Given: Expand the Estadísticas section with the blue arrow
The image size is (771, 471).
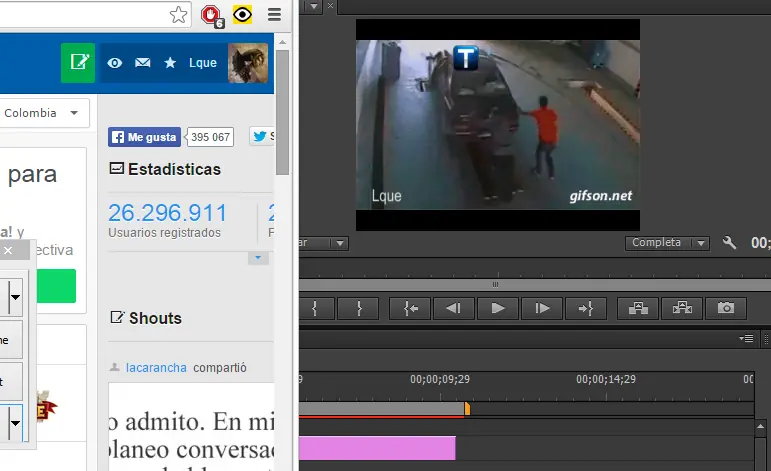Looking at the screenshot, I should (259, 258).
